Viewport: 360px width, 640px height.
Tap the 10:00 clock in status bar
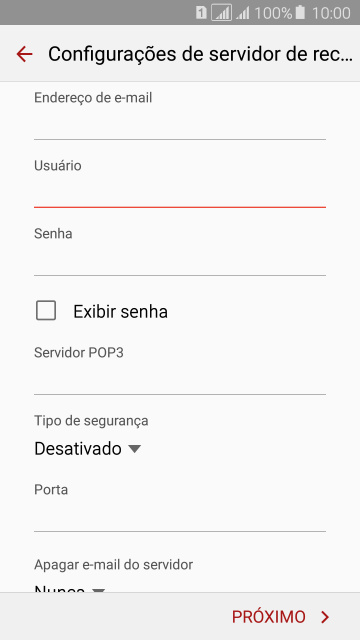331,13
